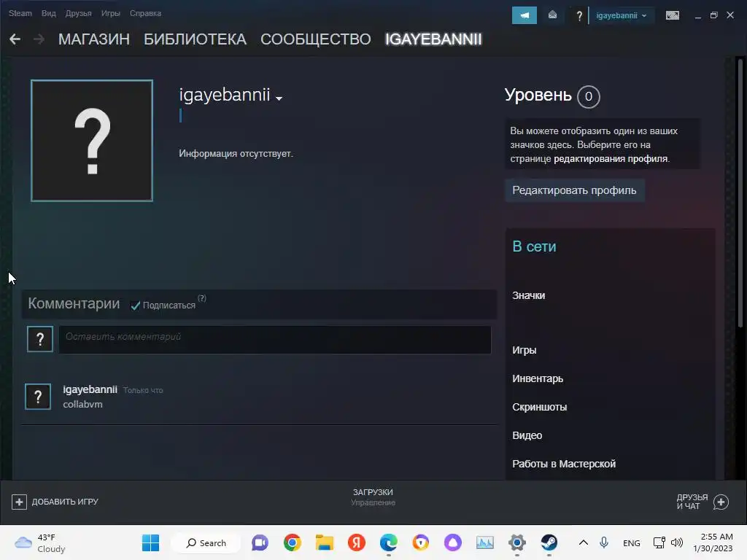This screenshot has height=560, width=747.
Task: Follow the редактирования профиля link
Action: (611, 158)
